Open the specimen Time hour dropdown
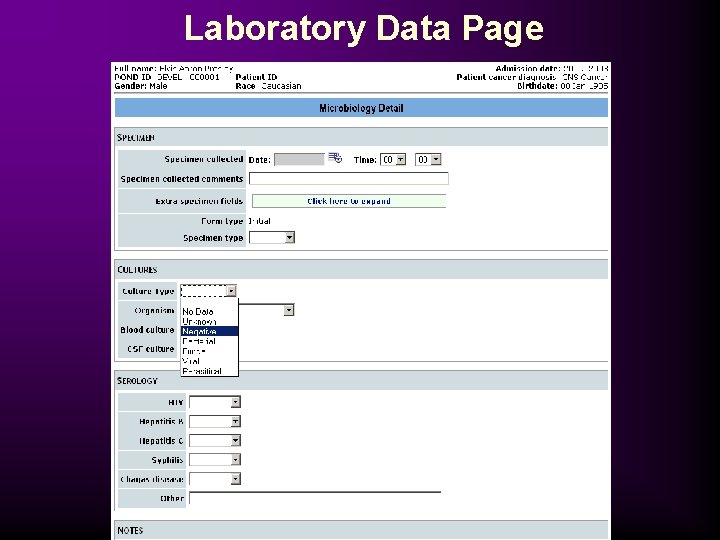 point(393,159)
